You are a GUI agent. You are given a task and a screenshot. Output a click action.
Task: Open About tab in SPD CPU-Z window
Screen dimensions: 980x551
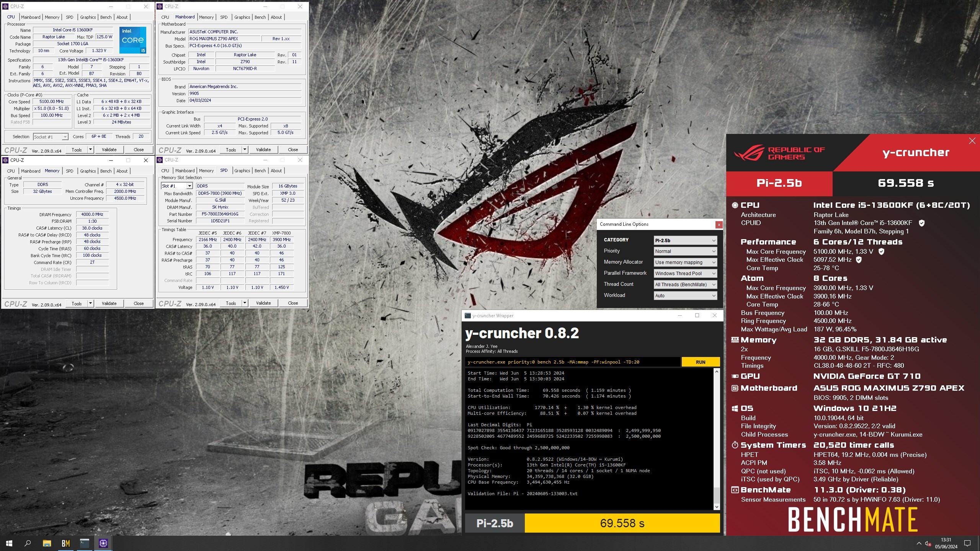tap(276, 171)
